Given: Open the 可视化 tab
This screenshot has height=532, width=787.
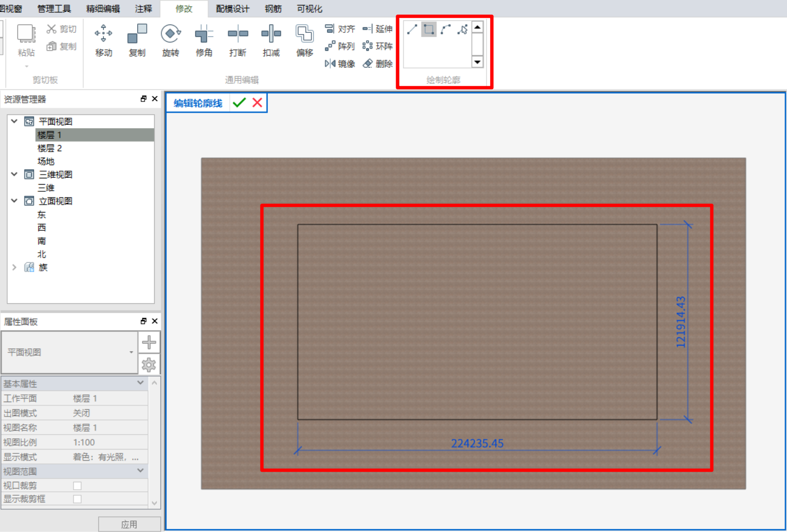Looking at the screenshot, I should coord(310,9).
